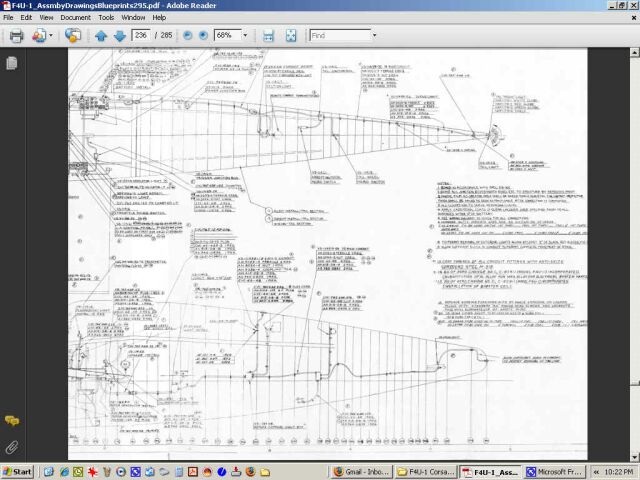Click the zoom out minus button
This screenshot has width=640, height=480.
[x=187, y=36]
